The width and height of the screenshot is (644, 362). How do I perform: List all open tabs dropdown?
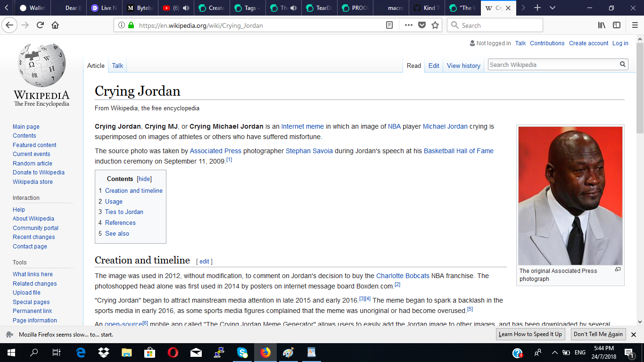pyautogui.click(x=553, y=8)
